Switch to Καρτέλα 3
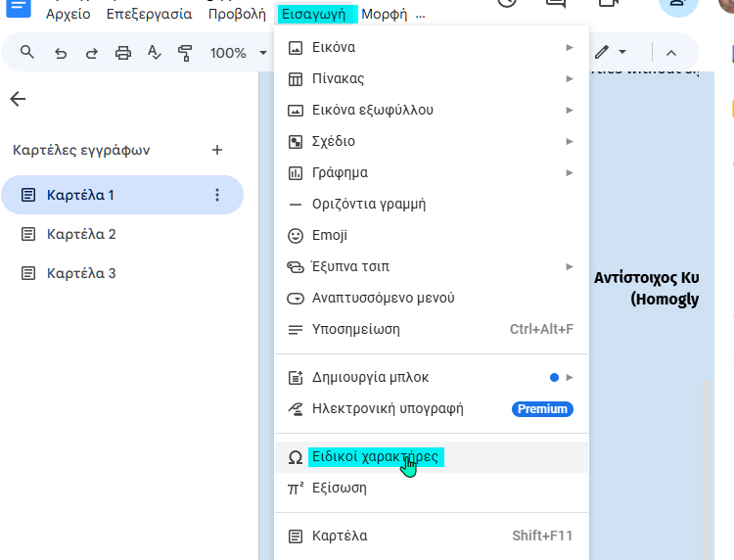 (81, 273)
